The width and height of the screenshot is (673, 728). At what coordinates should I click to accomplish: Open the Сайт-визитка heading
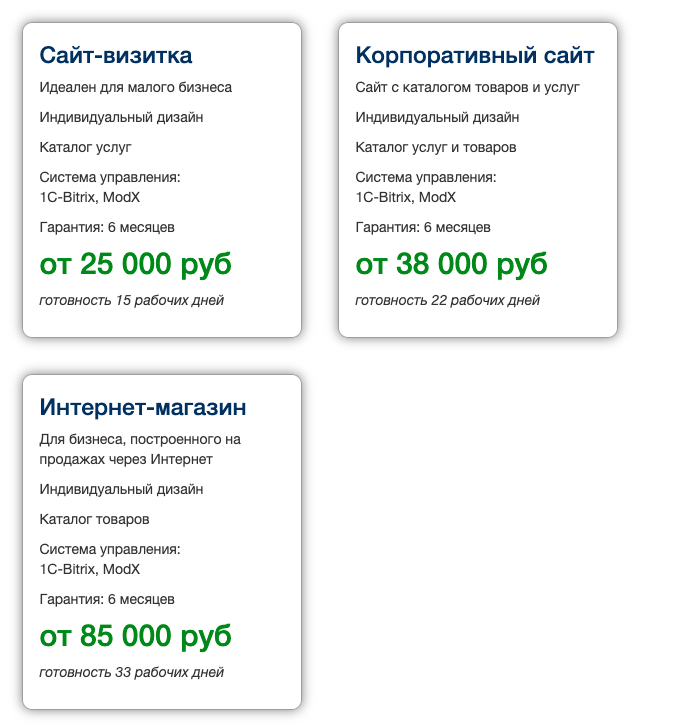[116, 55]
